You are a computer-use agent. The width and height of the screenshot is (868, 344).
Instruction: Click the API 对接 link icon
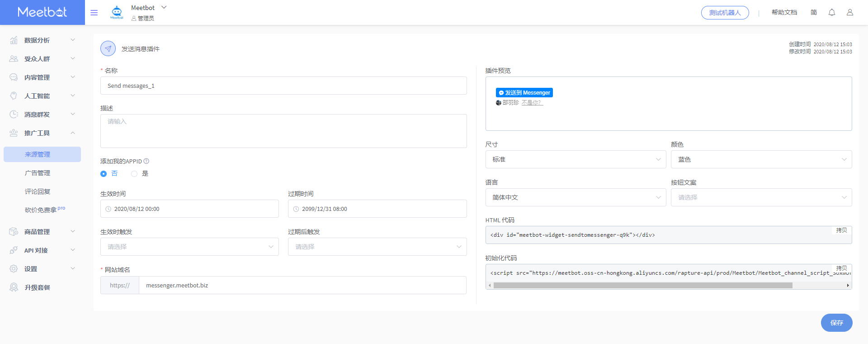[14, 250]
